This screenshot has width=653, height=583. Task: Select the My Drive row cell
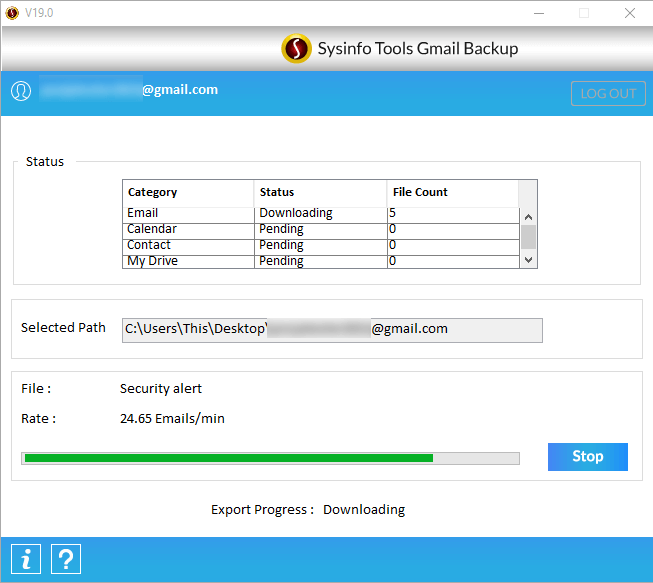(x=188, y=261)
